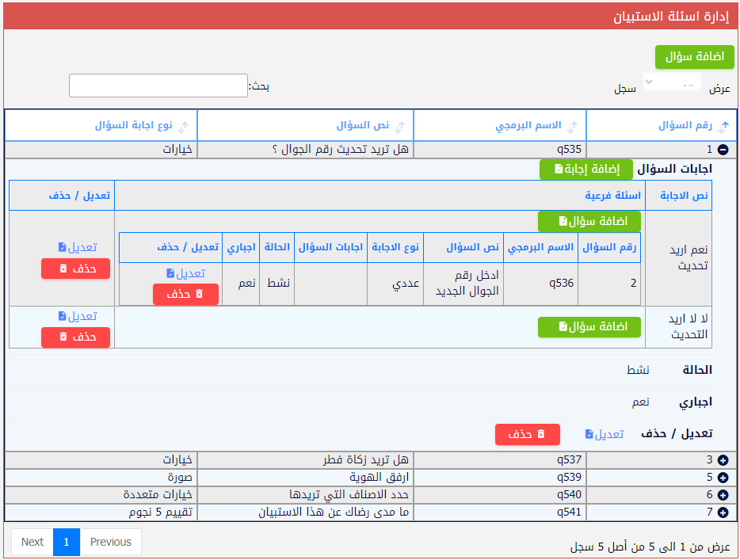The width and height of the screenshot is (740, 560).
Task: Go to Previous page
Action: coord(110,542)
